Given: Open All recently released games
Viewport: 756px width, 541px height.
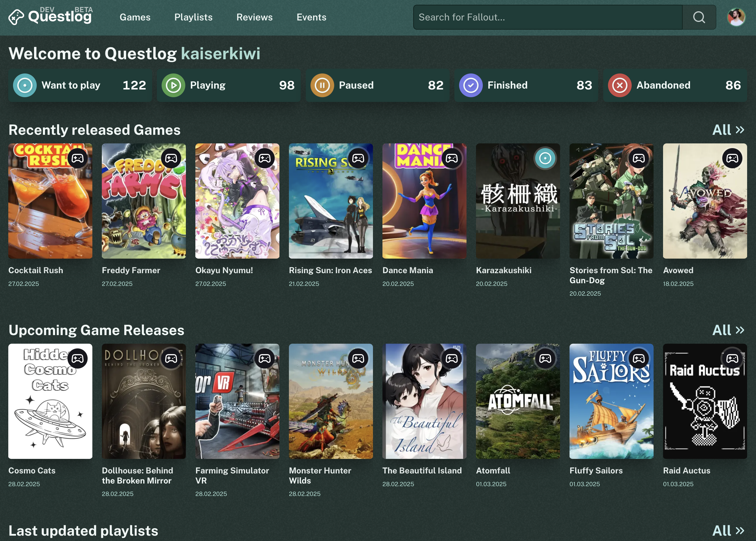Looking at the screenshot, I should click(728, 130).
